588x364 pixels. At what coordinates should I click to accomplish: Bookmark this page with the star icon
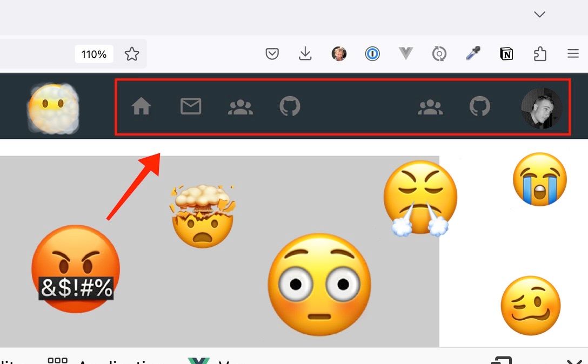132,54
